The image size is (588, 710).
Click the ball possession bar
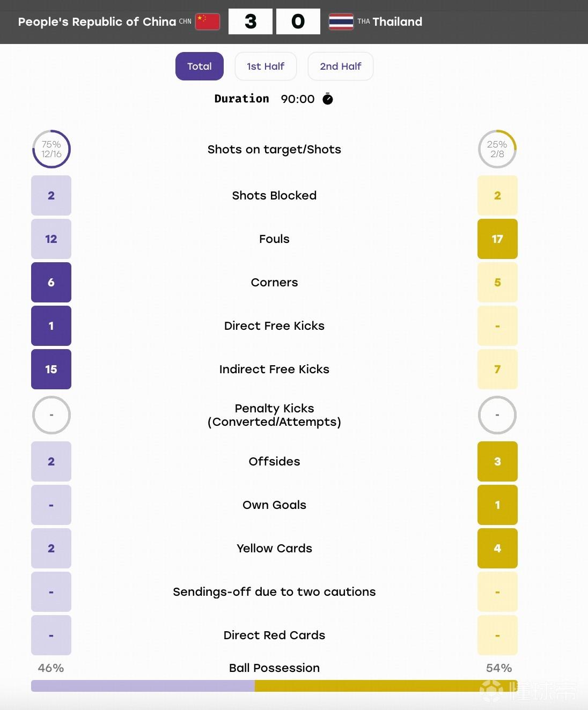tap(274, 686)
